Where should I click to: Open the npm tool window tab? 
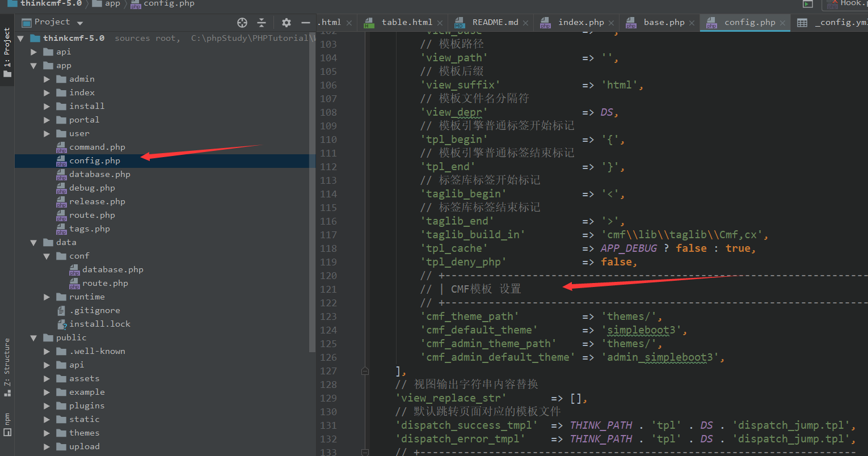pyautogui.click(x=7, y=424)
